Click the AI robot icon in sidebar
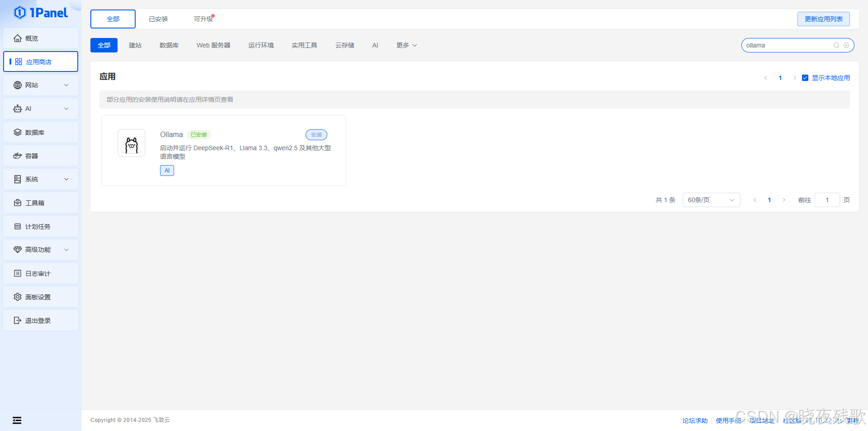Viewport: 868px width, 431px height. [18, 109]
